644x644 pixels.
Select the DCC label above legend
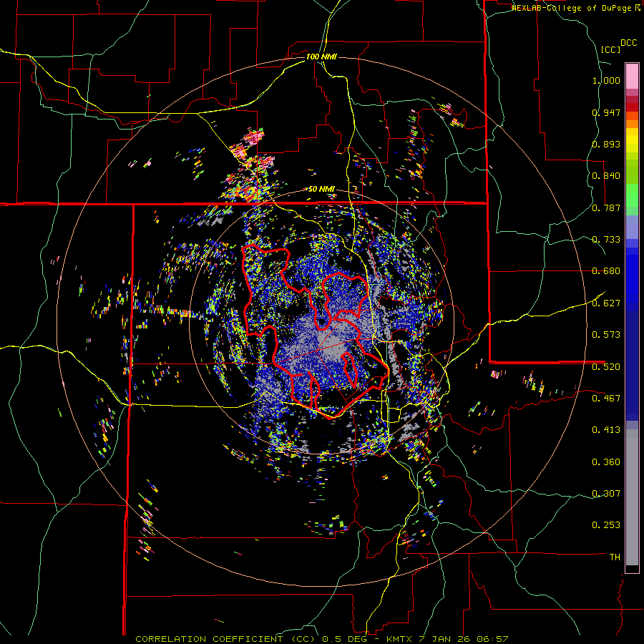(628, 43)
